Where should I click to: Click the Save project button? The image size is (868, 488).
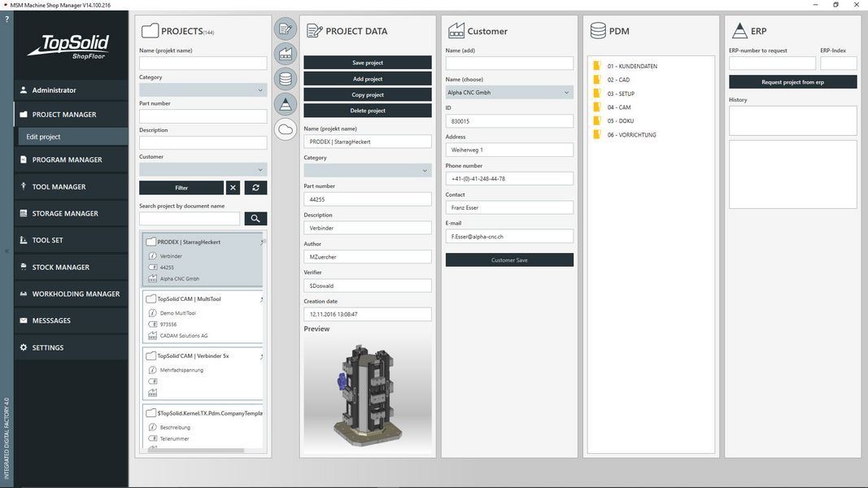tap(366, 63)
